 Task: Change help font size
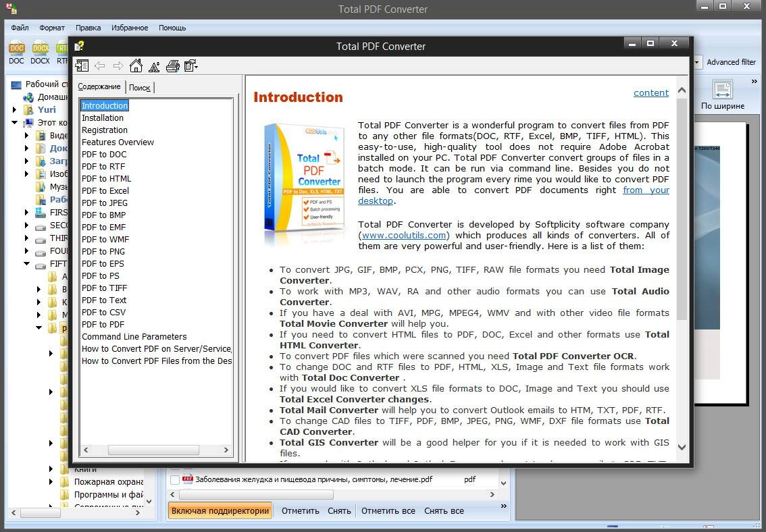(154, 66)
